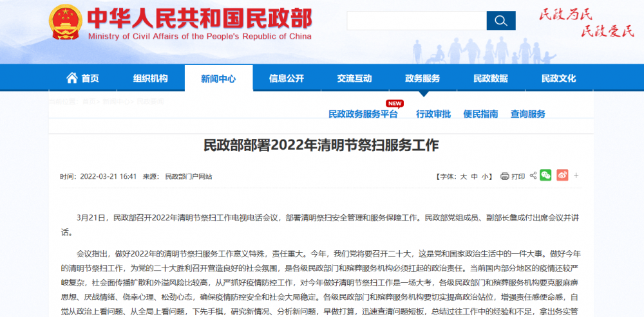
Task: Switch to the 民政数据 tab
Action: (491, 78)
